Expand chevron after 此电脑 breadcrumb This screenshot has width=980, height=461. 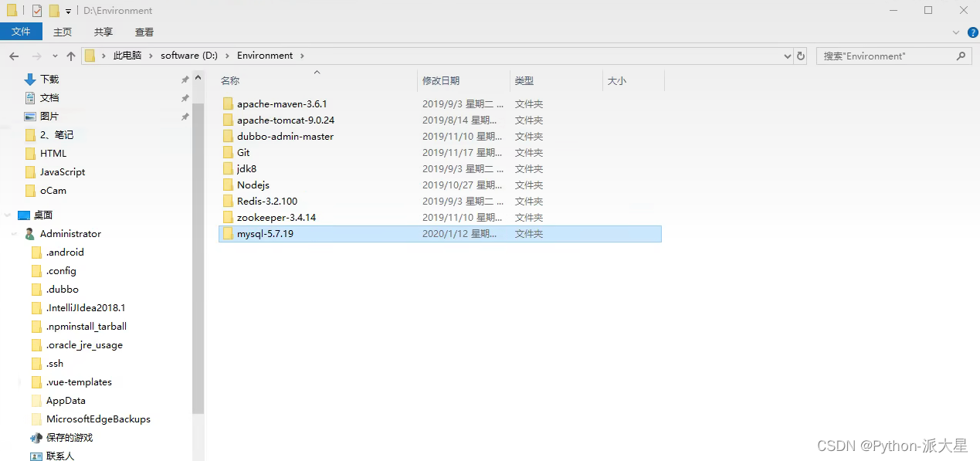[151, 56]
